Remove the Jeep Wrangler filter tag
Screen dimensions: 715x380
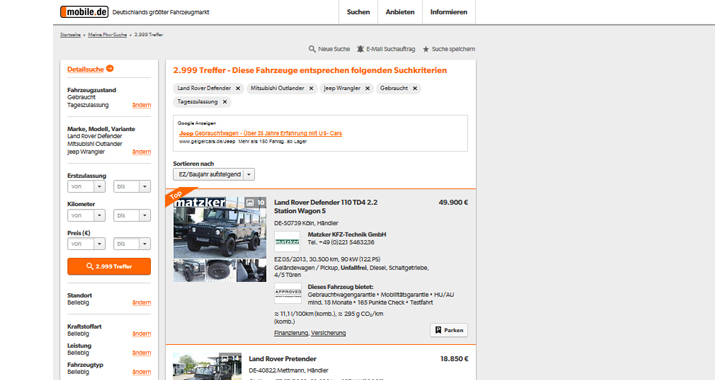pyautogui.click(x=367, y=88)
